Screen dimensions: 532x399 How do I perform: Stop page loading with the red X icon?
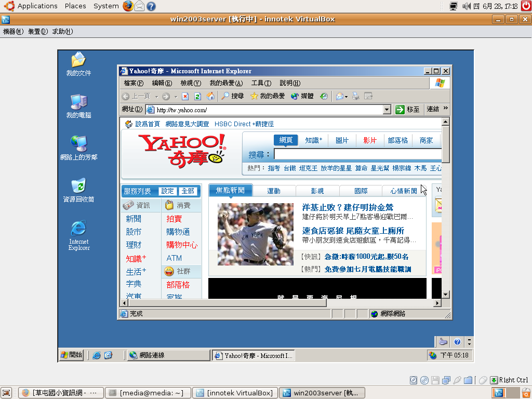[x=185, y=96]
